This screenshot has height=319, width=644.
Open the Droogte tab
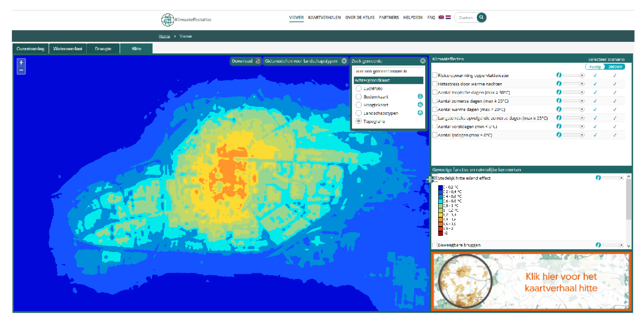point(103,49)
